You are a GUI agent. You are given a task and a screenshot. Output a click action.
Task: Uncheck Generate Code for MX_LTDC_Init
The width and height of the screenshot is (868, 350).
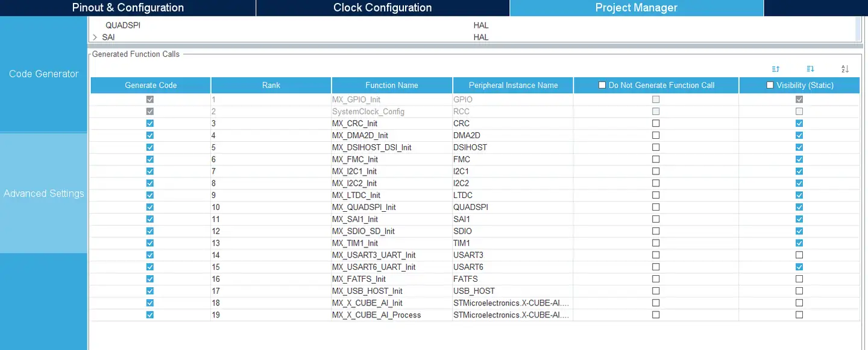tap(150, 195)
